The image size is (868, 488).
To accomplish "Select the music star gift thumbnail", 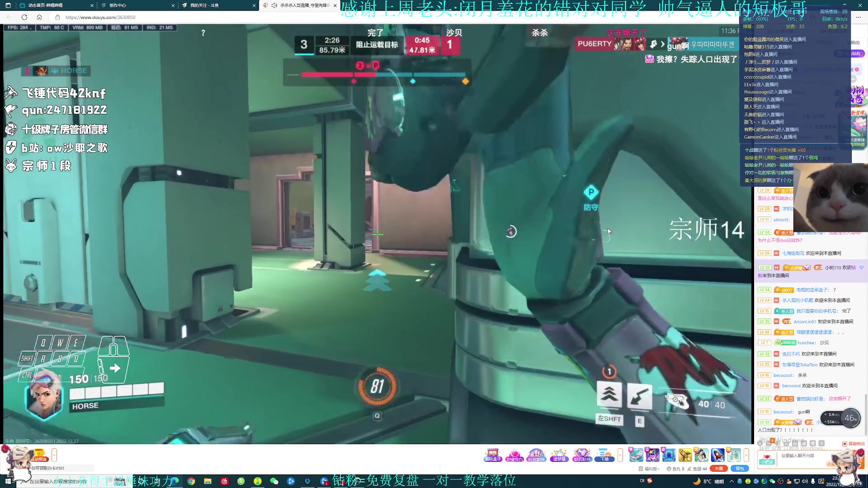I will click(x=652, y=455).
